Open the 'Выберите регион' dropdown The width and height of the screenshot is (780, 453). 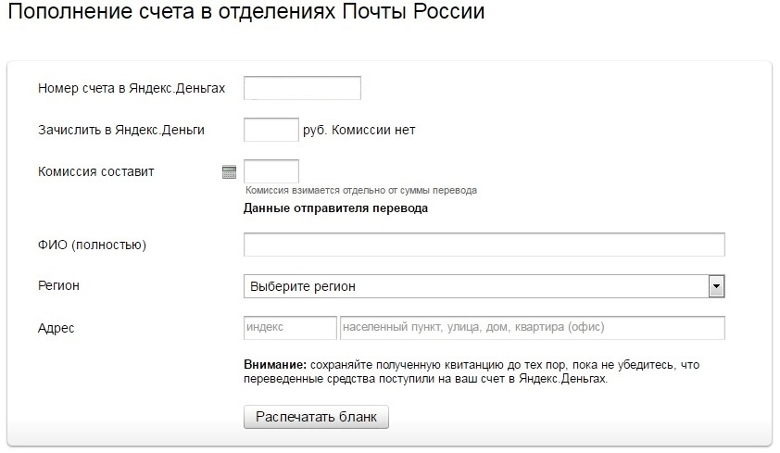(x=476, y=287)
